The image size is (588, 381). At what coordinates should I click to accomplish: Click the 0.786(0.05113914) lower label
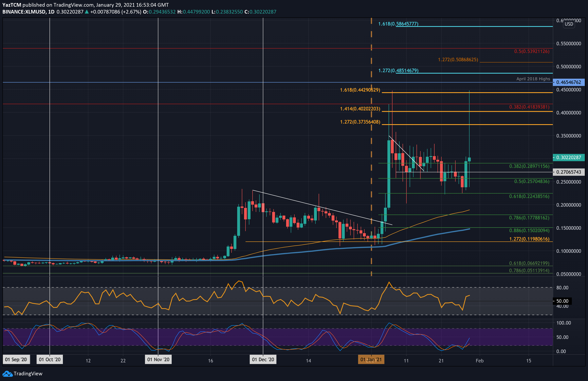[529, 270]
